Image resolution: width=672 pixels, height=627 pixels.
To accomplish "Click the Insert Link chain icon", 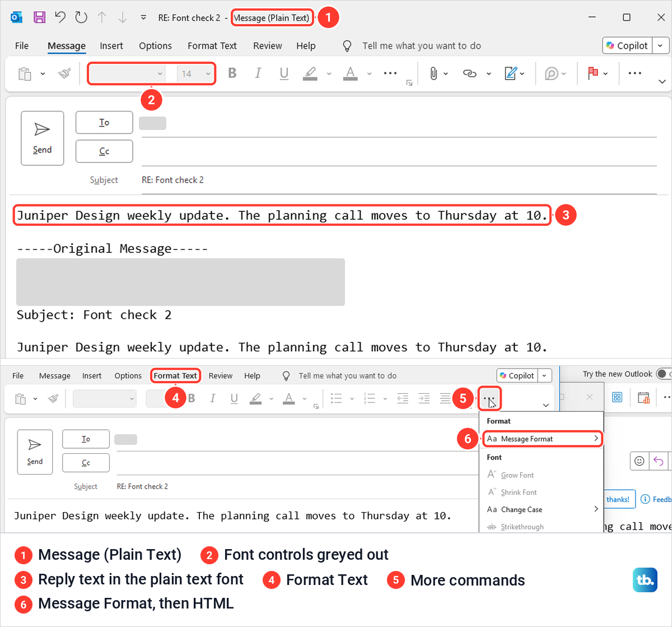I will point(469,73).
